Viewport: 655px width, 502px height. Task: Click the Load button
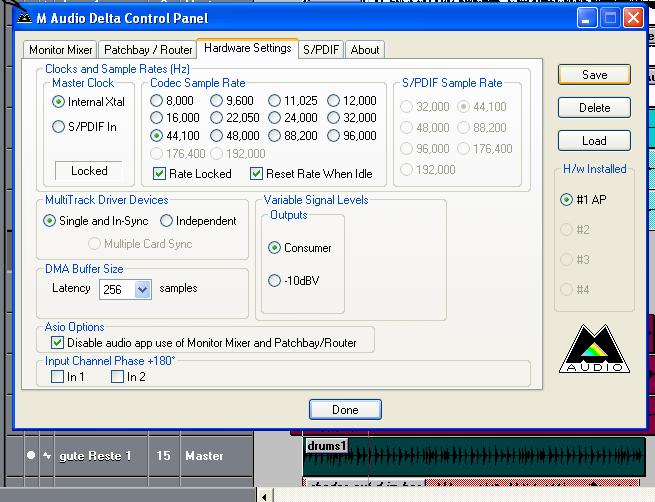pos(594,141)
